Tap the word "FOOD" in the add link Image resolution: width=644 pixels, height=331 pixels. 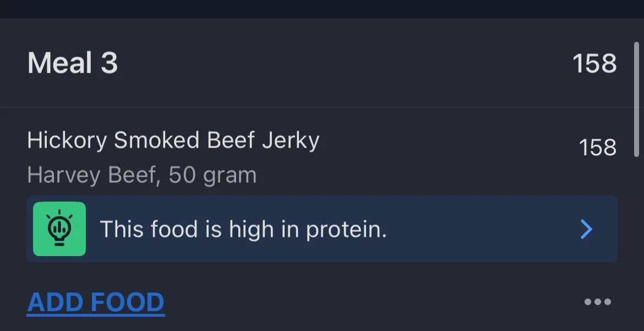(x=127, y=302)
